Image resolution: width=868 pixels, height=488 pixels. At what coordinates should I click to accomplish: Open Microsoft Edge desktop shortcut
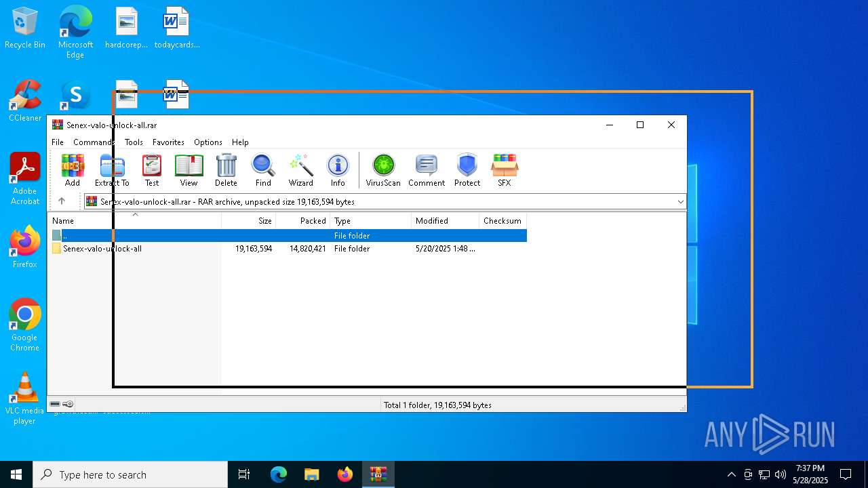pos(75,32)
